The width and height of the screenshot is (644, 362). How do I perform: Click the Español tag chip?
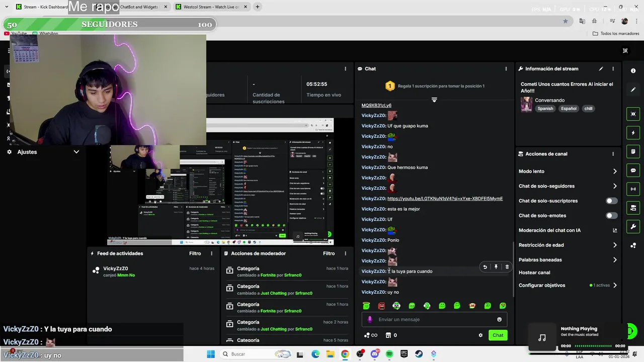569,109
